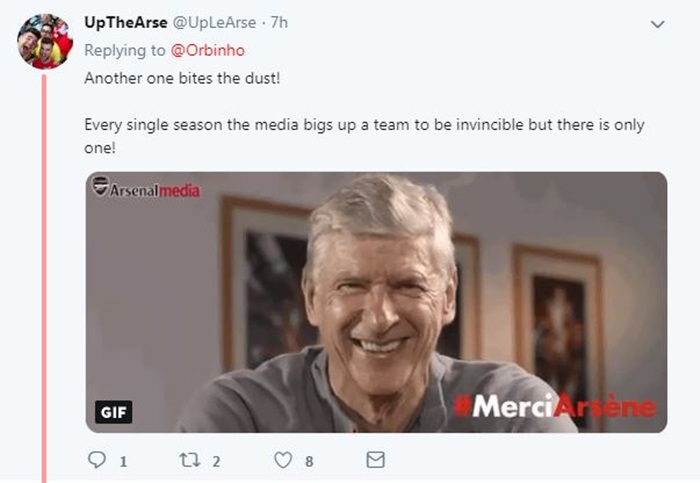The image size is (700, 483).
Task: Open the UpTheArse profile avatar
Action: (x=44, y=41)
